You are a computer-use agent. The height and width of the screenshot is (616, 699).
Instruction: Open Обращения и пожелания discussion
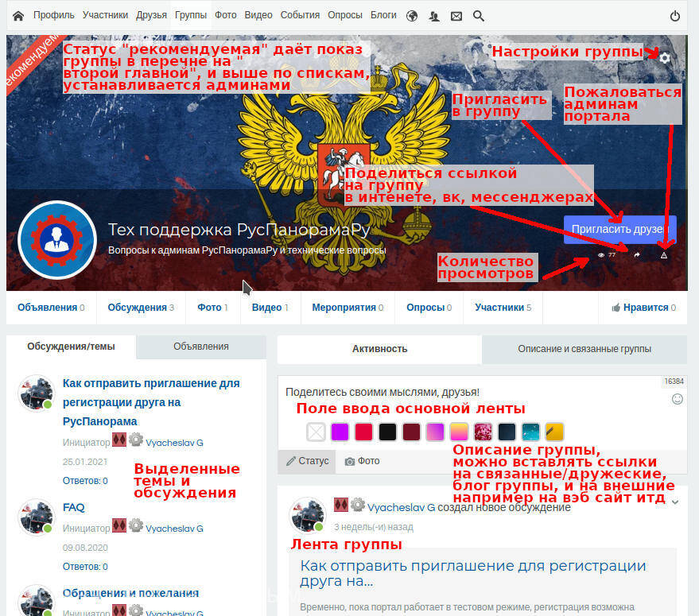130,593
